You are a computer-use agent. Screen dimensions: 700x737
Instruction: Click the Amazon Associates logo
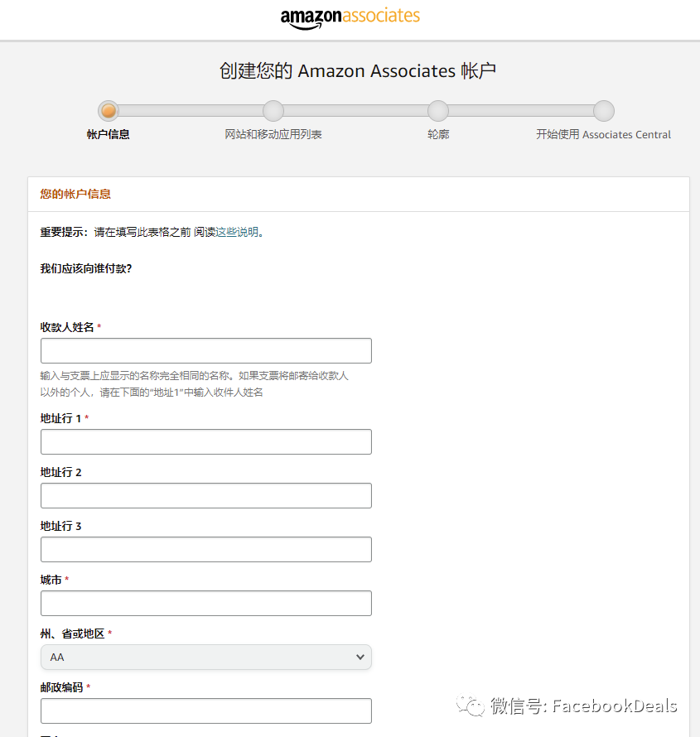[x=350, y=18]
